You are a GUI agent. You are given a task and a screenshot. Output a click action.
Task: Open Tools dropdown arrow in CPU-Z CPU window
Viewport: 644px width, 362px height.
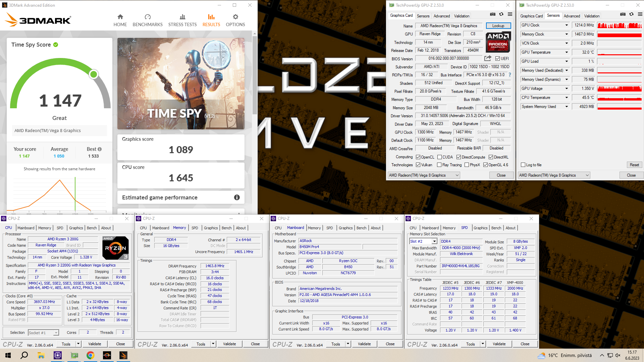pyautogui.click(x=78, y=344)
